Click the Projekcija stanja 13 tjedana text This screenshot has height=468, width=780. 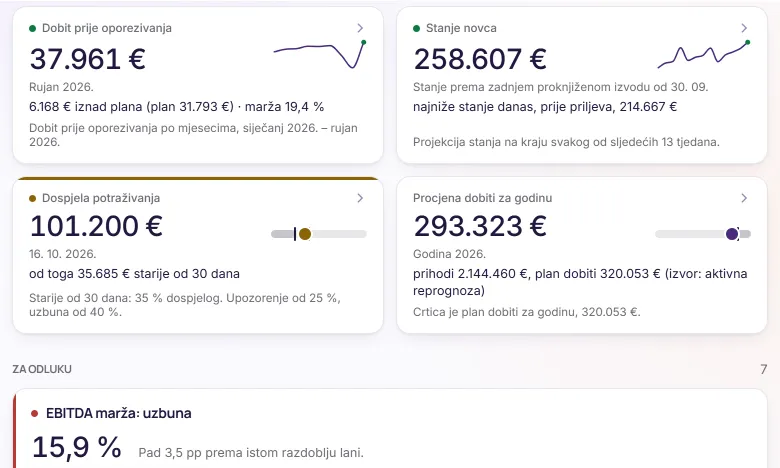pos(566,142)
